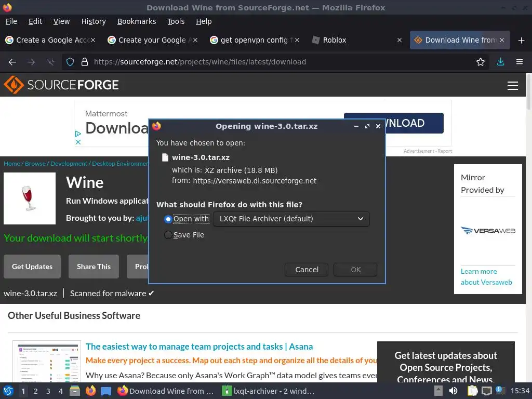Launch file manager from taskbar quick launch
The image size is (532, 399).
tap(75, 391)
